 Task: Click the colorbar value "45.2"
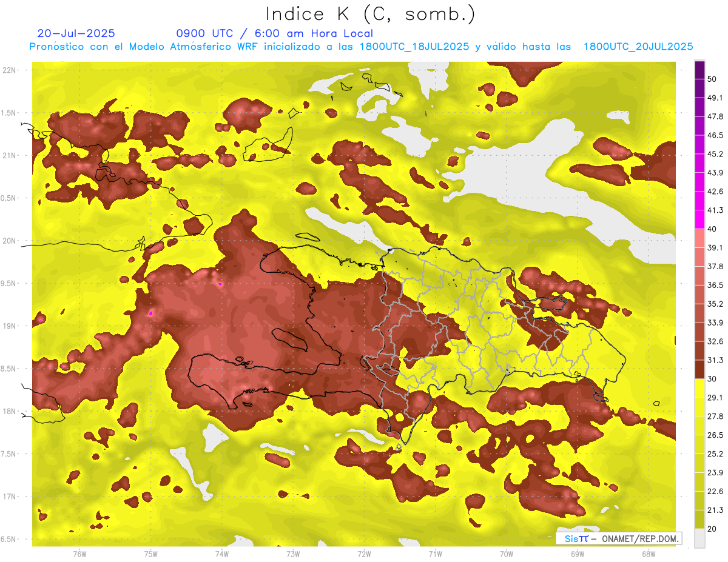pos(715,154)
